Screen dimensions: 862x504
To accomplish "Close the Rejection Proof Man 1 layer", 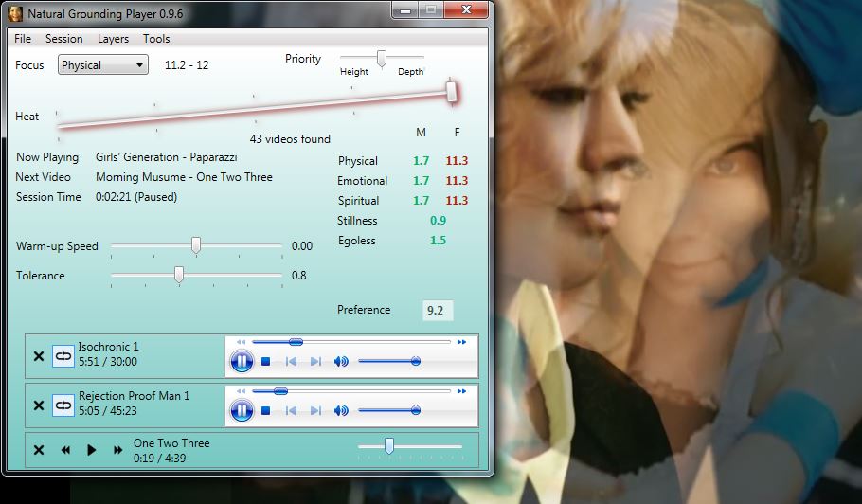I will coord(39,405).
